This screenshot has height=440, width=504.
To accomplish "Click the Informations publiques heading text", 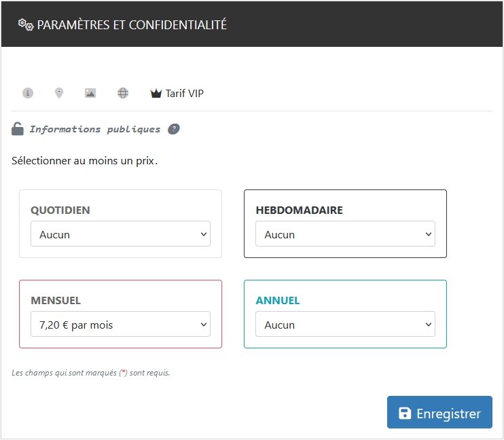I will pos(94,129).
